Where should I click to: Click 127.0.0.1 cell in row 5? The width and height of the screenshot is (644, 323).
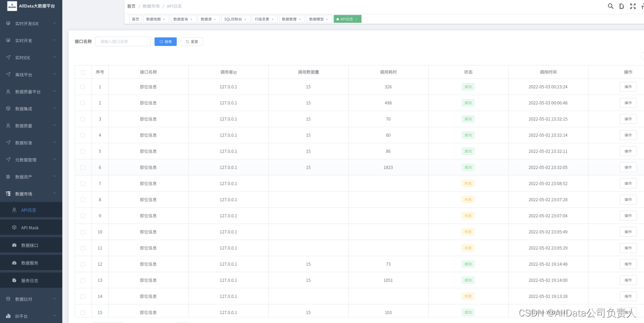pyautogui.click(x=228, y=151)
